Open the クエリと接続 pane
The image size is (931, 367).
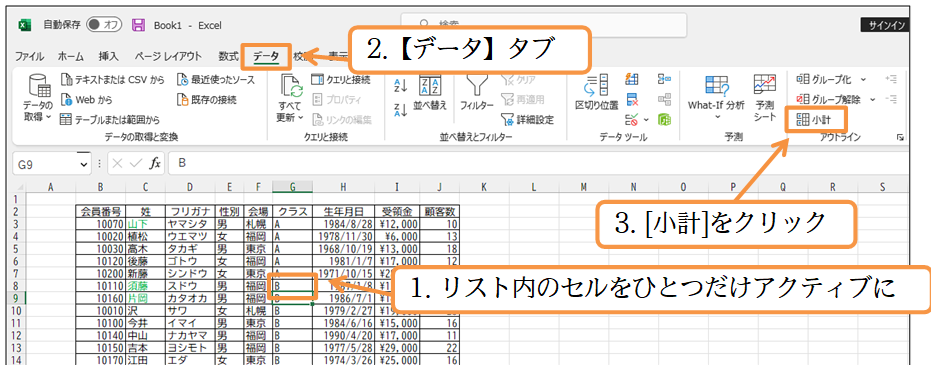(x=341, y=80)
